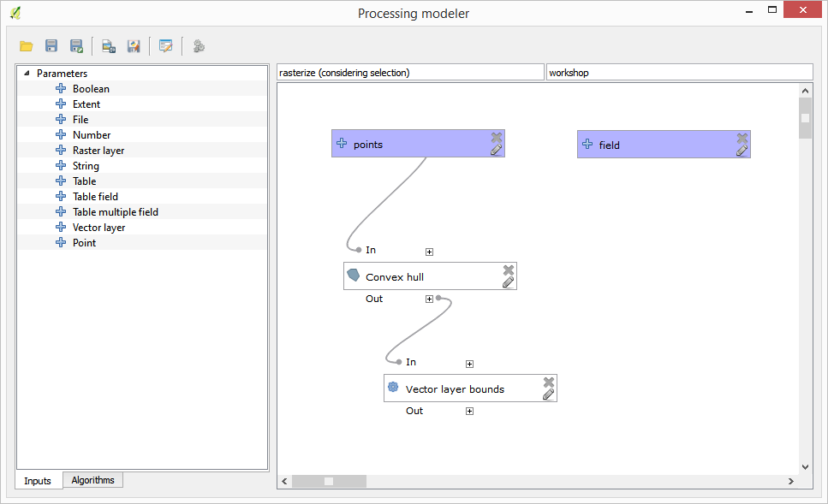Click the horizontal scrollbar right arrow
Screen dimensions: 828x504
[790, 482]
